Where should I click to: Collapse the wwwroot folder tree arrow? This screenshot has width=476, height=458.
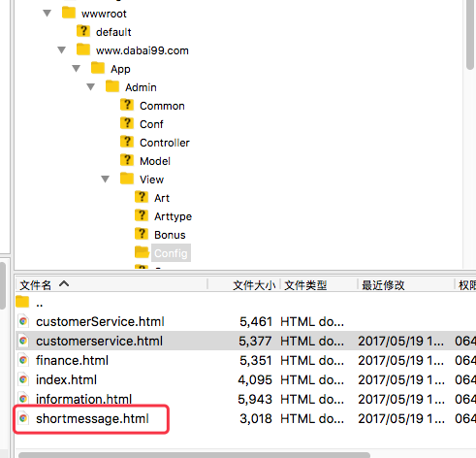tap(48, 14)
